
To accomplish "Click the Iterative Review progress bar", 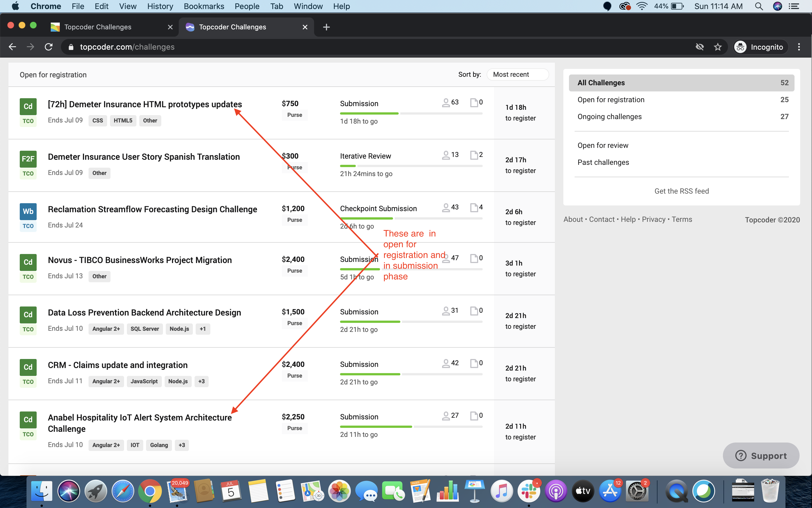I will (x=411, y=166).
